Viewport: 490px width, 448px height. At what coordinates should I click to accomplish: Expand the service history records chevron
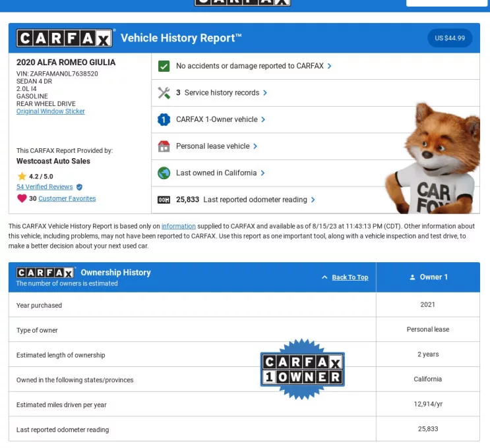265,93
